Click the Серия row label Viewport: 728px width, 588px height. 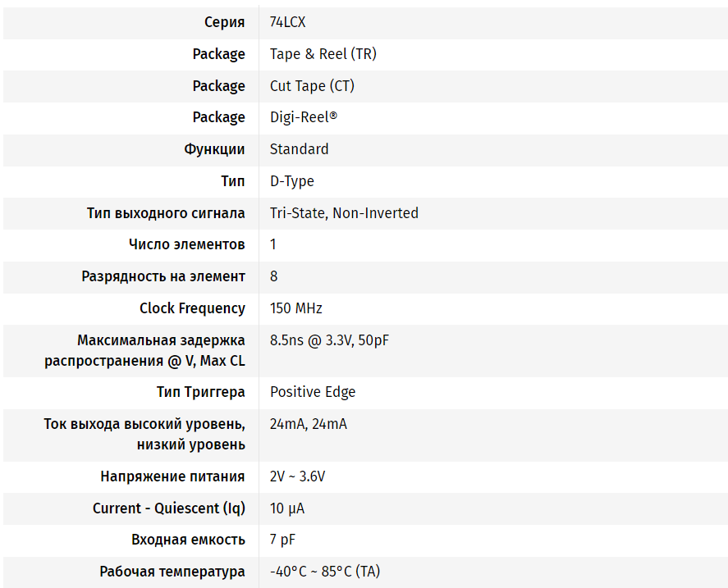224,22
